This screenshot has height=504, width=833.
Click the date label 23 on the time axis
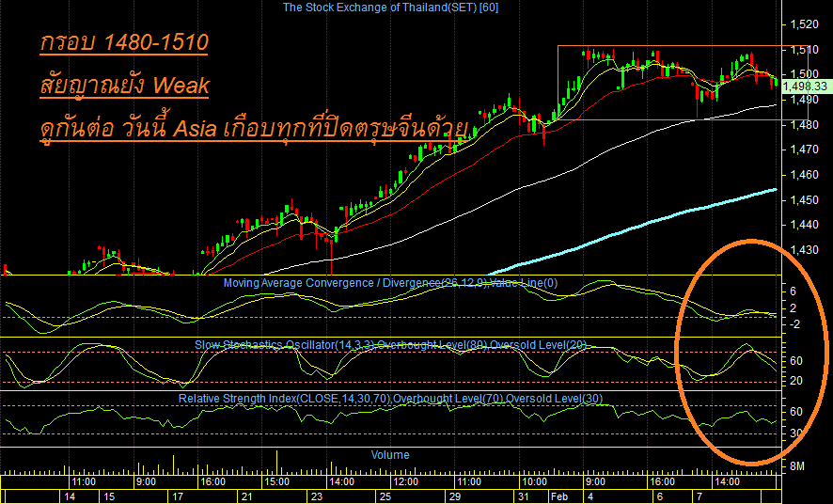point(317,497)
